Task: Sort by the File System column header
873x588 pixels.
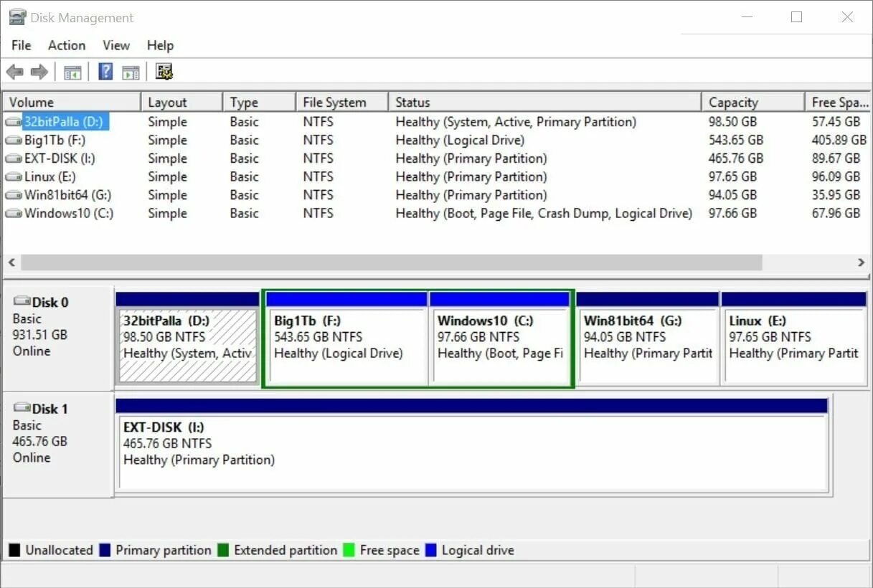Action: pyautogui.click(x=341, y=103)
